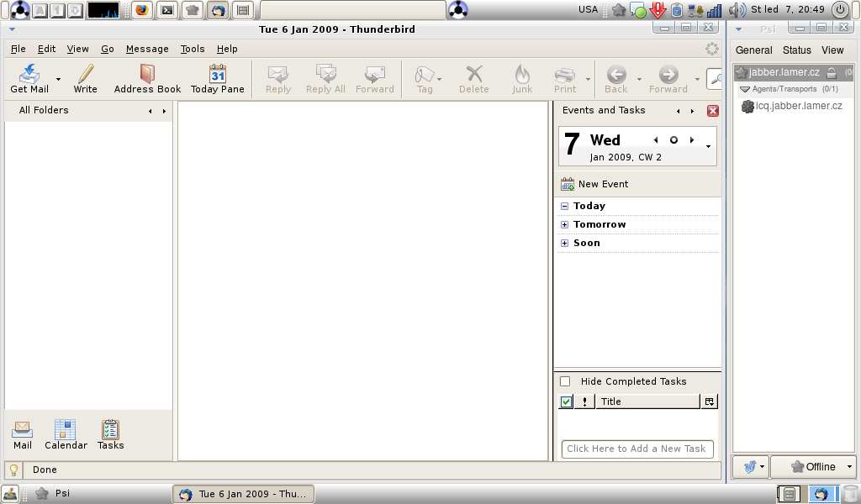Open the File menu
This screenshot has height=504, width=861.
pos(18,49)
